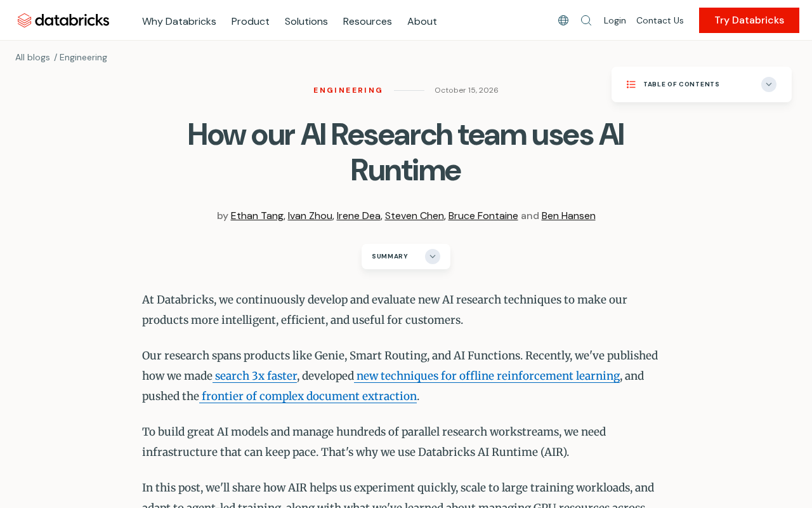The height and width of the screenshot is (508, 812).
Task: Open the Engineering breadcrumb link
Action: [x=83, y=57]
